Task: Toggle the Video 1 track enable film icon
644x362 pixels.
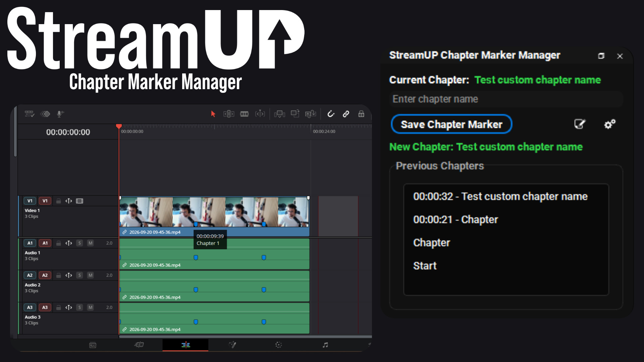Action: click(x=79, y=201)
